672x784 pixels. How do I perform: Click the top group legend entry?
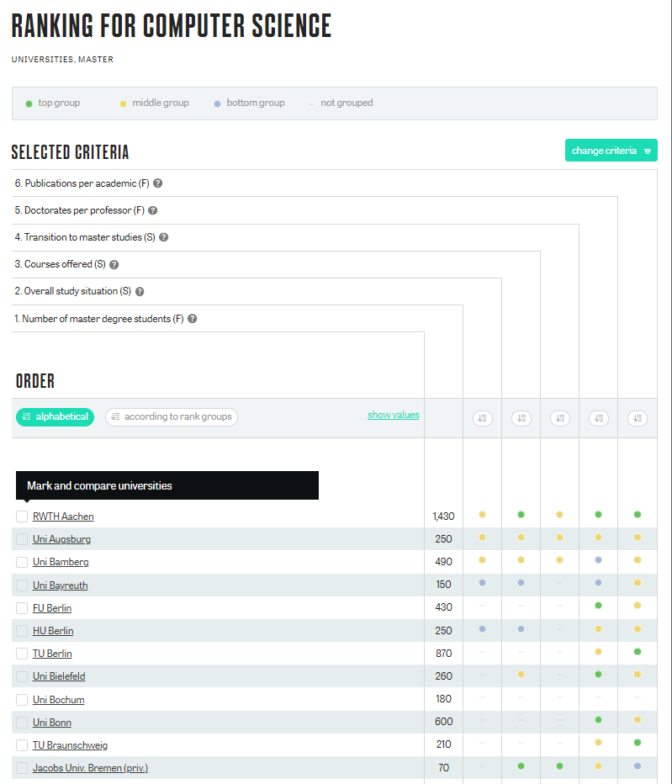[x=52, y=103]
